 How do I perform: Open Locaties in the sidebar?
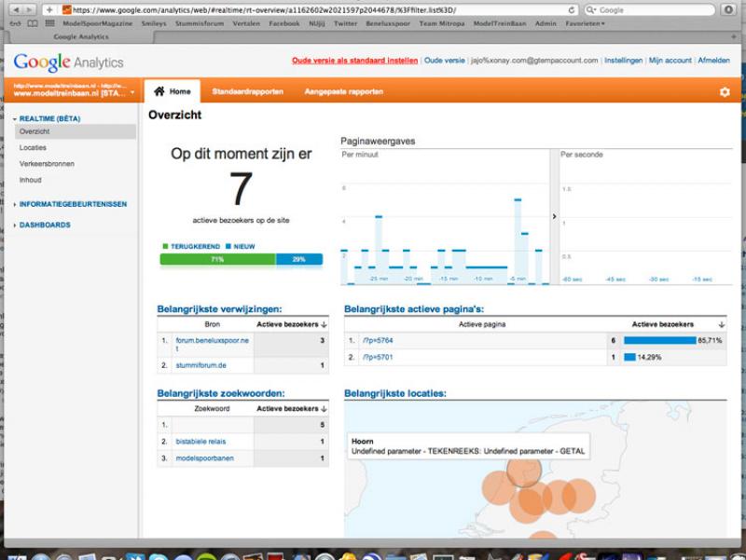[33, 148]
